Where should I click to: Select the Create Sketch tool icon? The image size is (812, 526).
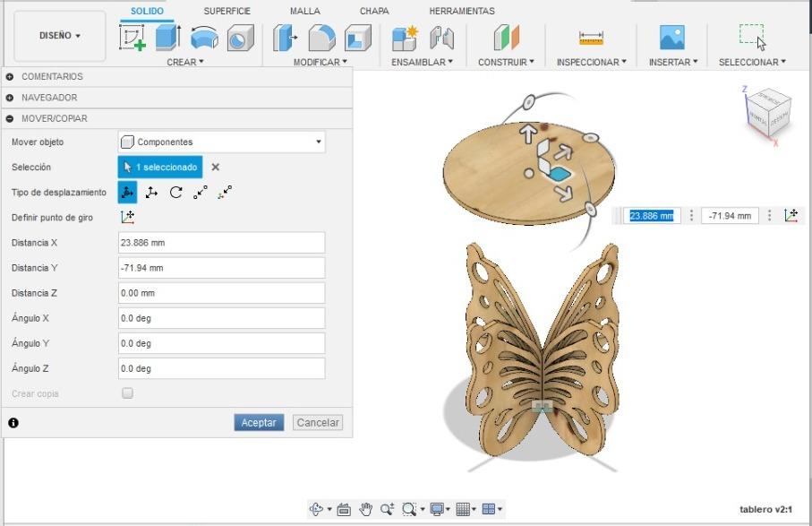pyautogui.click(x=132, y=38)
